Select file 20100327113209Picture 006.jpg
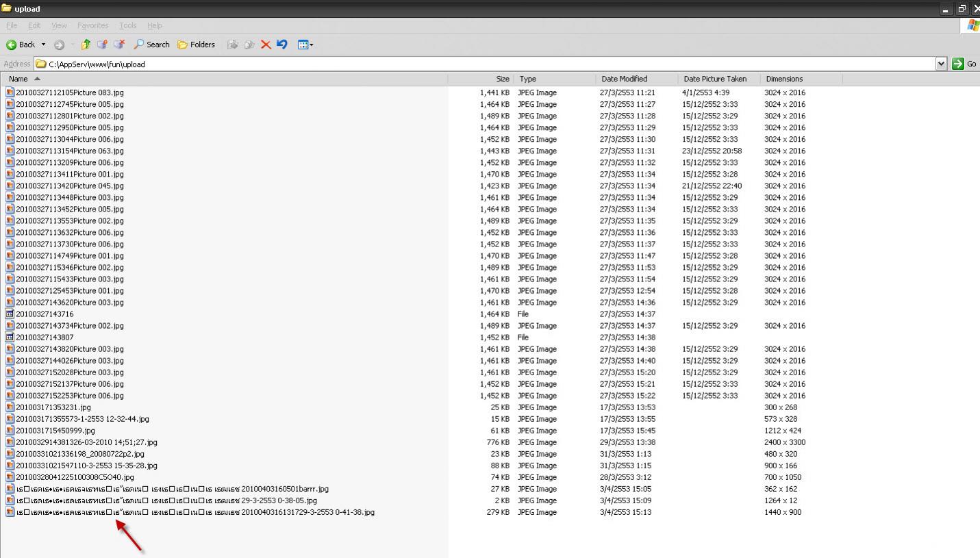The height and width of the screenshot is (558, 980). click(70, 162)
